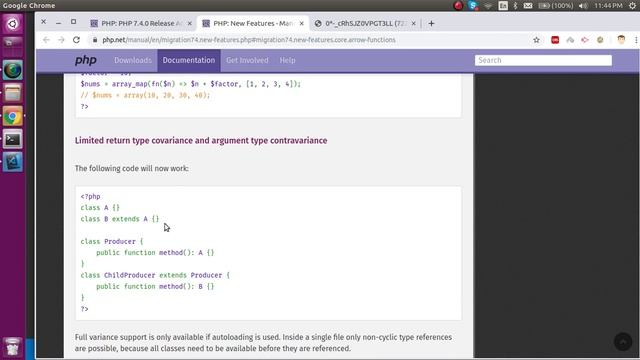The image size is (640, 360).
Task: Click the 'class B extends A {}' code line
Action: (x=120, y=219)
